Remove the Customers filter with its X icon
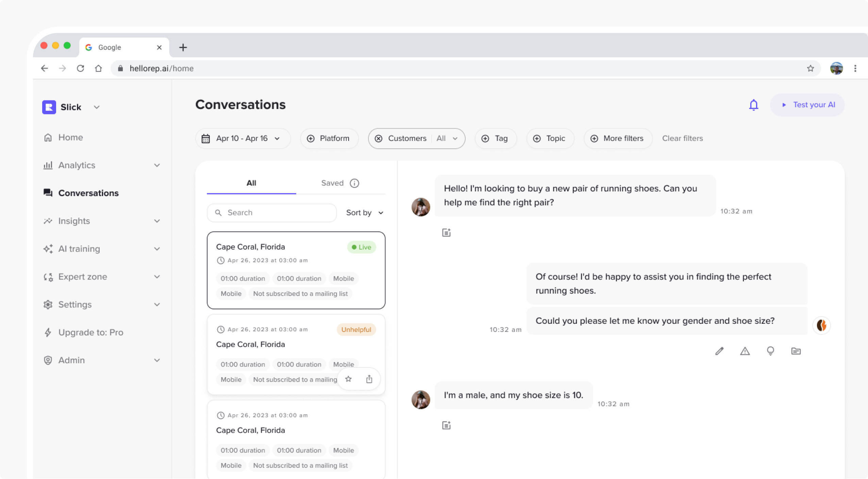This screenshot has width=868, height=479. (x=379, y=139)
